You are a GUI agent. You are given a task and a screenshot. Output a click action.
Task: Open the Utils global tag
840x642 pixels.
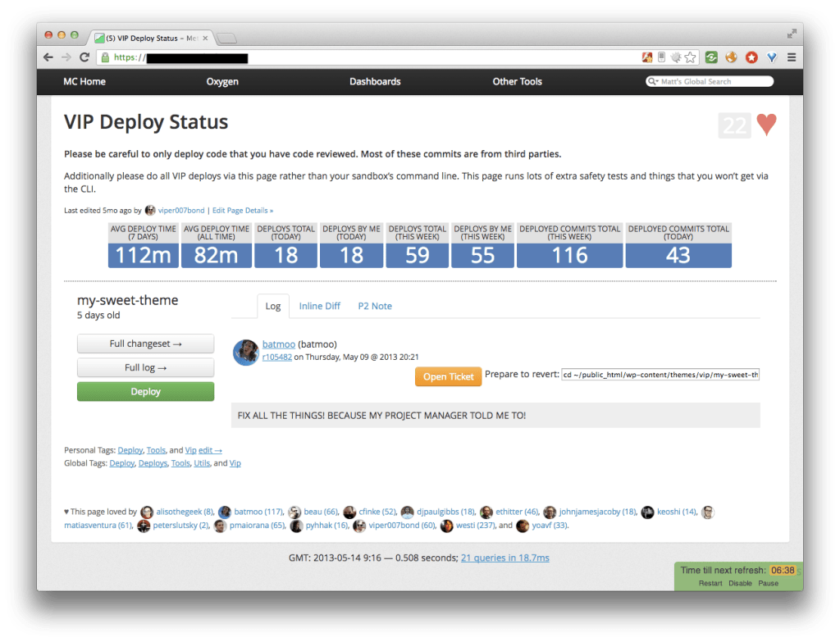(x=202, y=463)
